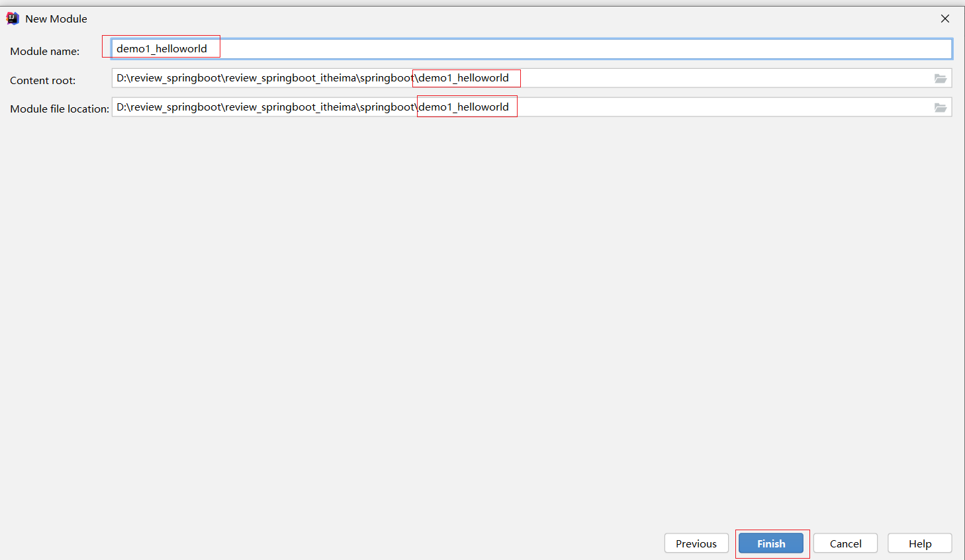The height and width of the screenshot is (560, 965).
Task: Click the "Module file location:" label
Action: point(59,109)
